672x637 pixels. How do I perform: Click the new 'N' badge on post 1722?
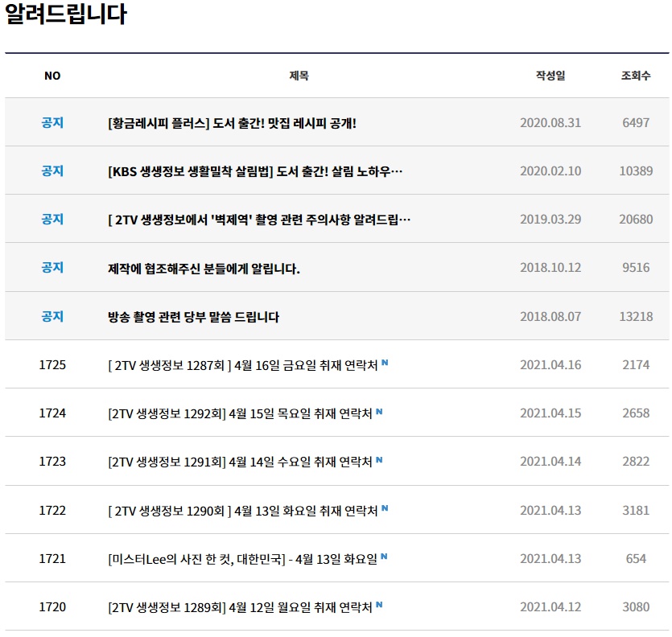[x=385, y=508]
